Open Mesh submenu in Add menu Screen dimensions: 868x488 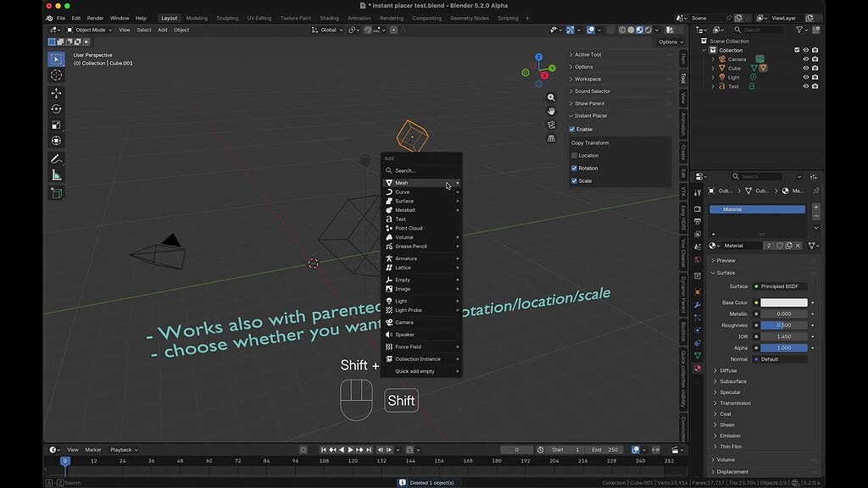[x=422, y=183]
